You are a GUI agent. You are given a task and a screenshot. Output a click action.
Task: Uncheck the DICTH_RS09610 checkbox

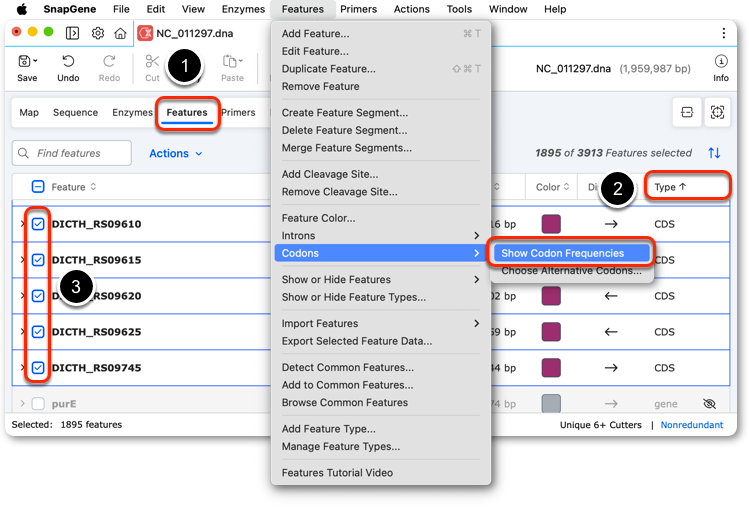coord(38,224)
